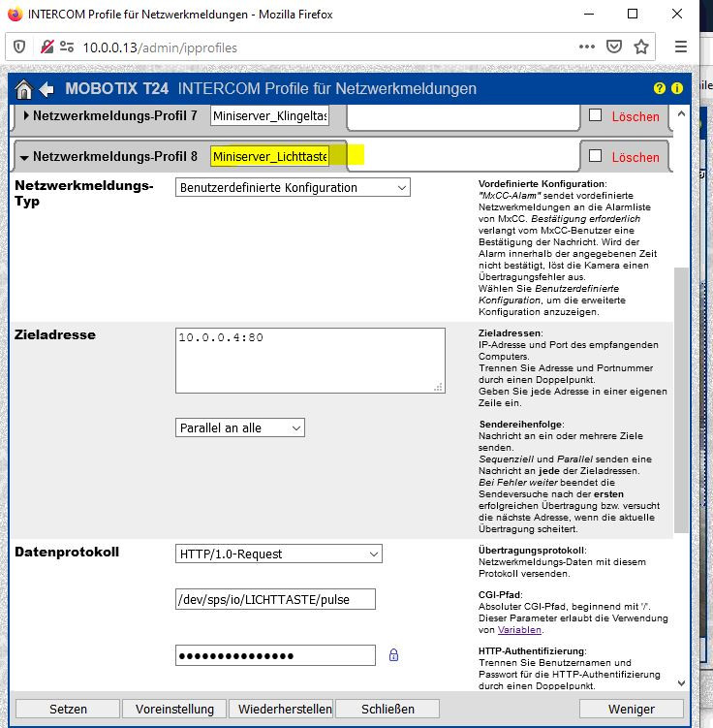Screen dimensions: 713x728
Task: Maximize the Firefox window
Action: click(633, 14)
